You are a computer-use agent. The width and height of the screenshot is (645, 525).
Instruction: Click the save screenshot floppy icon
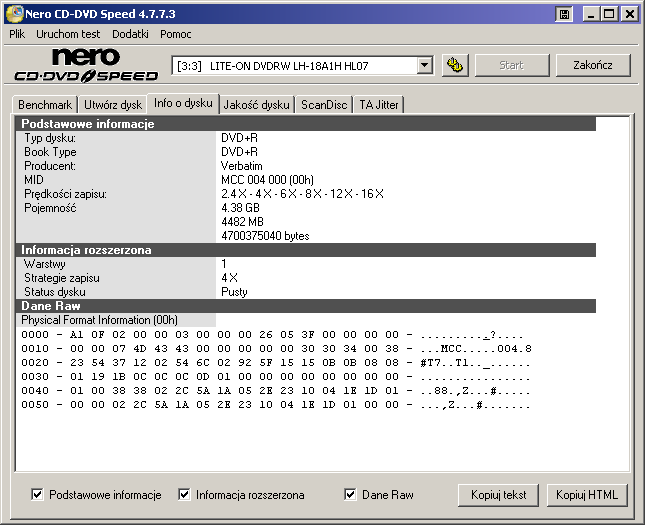click(564, 14)
